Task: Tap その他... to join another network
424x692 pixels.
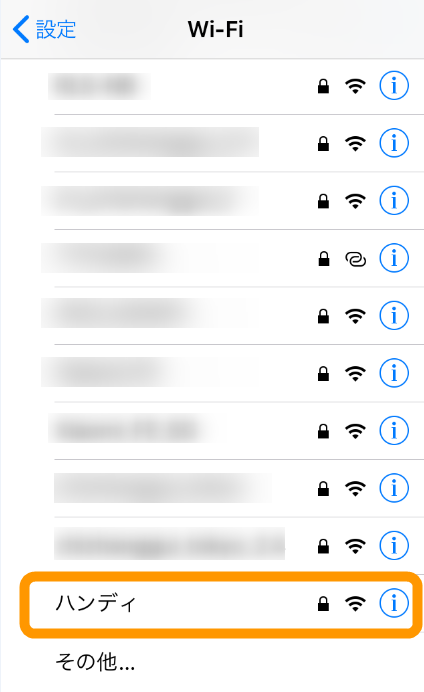Action: pos(95,662)
